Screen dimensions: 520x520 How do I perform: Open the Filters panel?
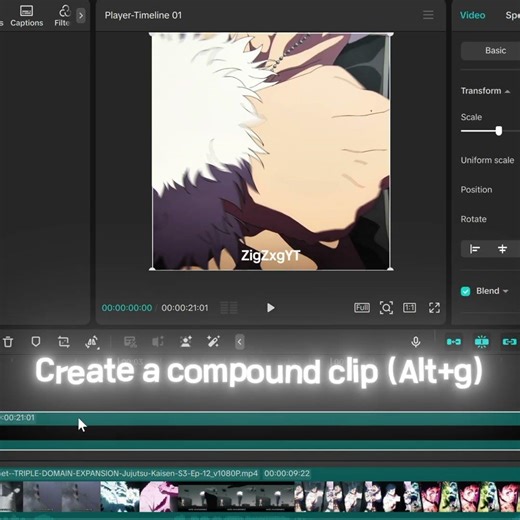pyautogui.click(x=62, y=16)
